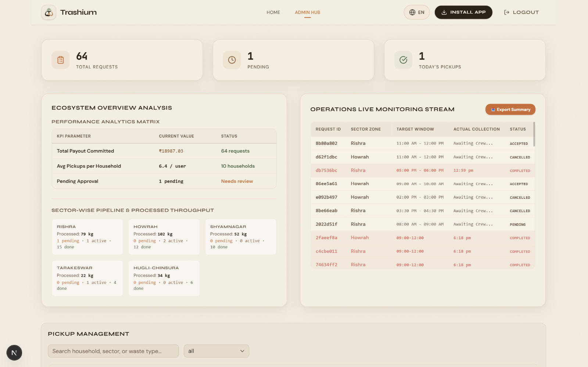Click the Sector Zone column header
The height and width of the screenshot is (367, 588).
366,129
